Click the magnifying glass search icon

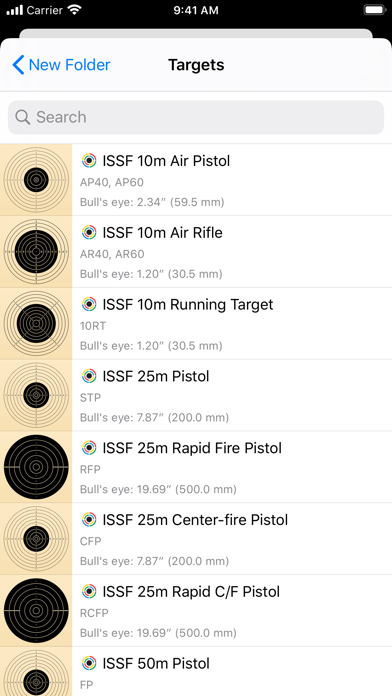click(x=23, y=117)
